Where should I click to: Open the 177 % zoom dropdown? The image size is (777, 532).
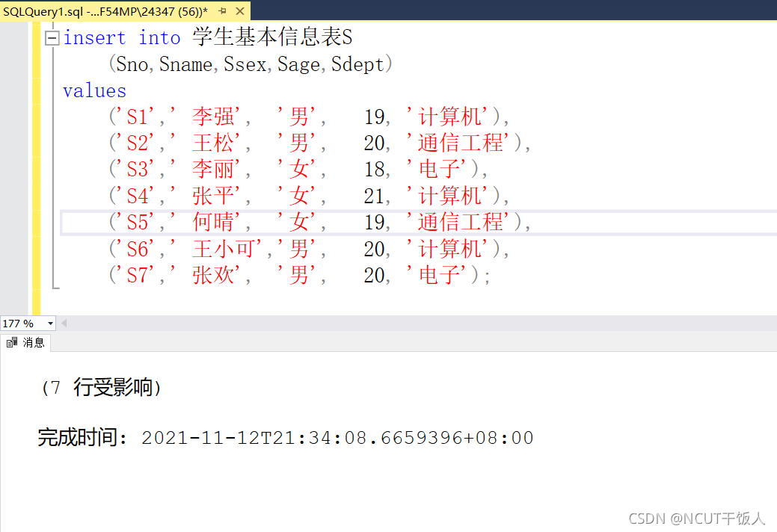click(50, 324)
